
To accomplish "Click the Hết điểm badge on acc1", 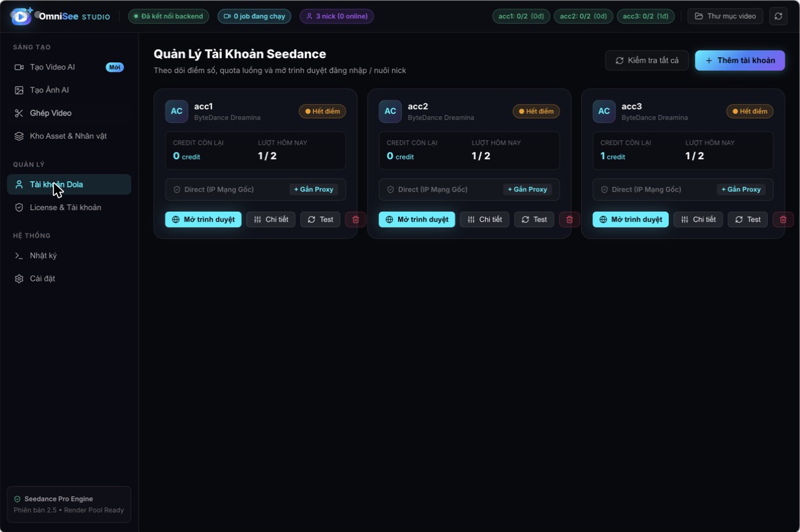I will 322,111.
